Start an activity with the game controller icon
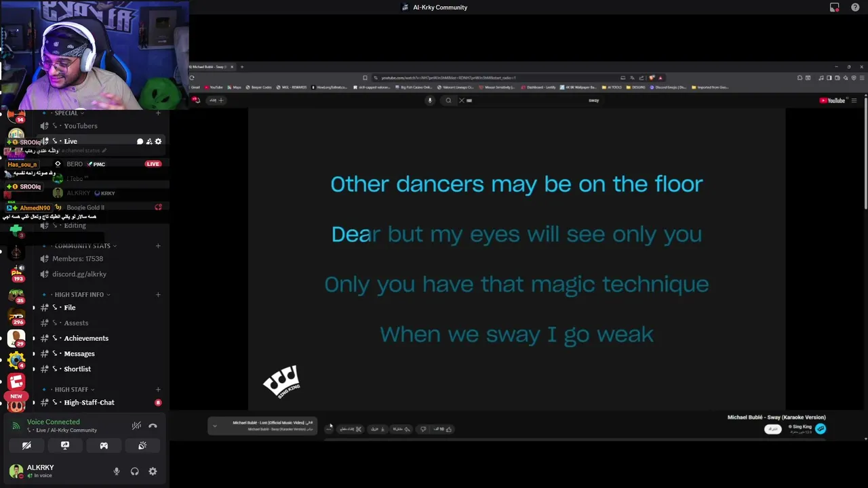Viewport: 868px width, 488px height. click(x=104, y=445)
